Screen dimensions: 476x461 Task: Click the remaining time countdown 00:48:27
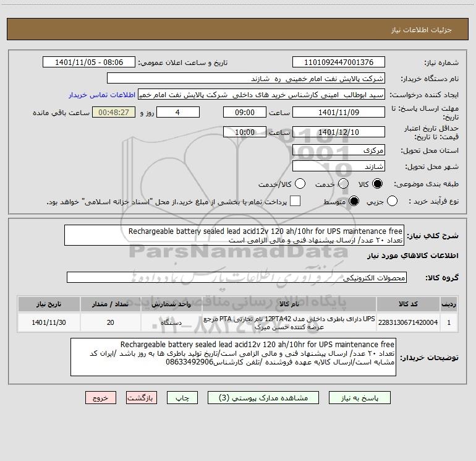[114, 112]
